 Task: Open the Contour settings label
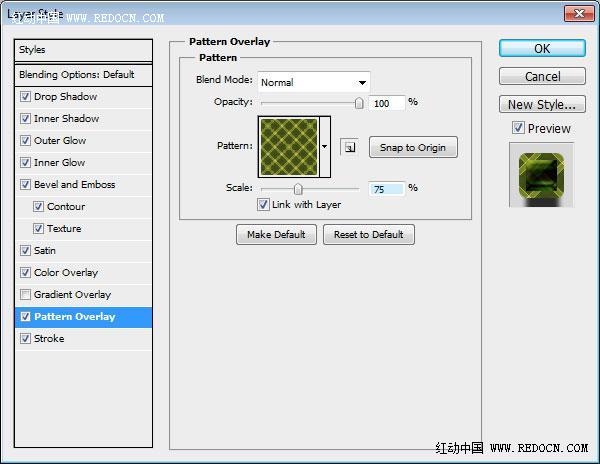tap(66, 207)
